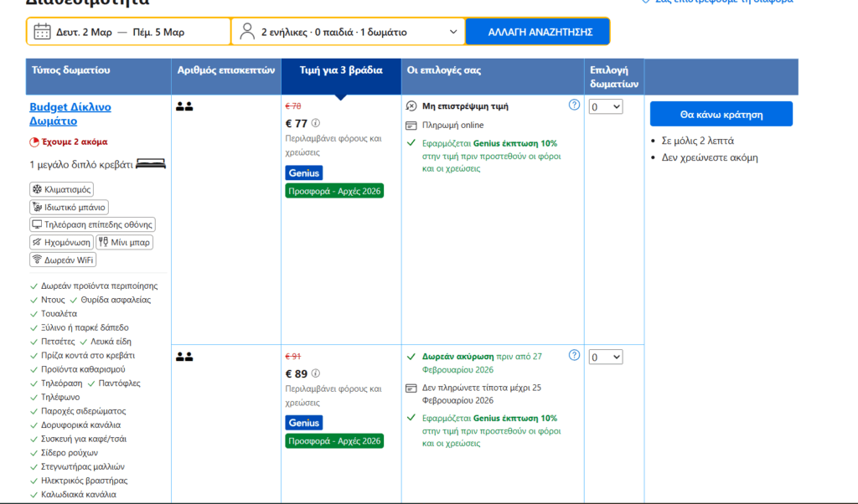Click the calendar icon in date field
This screenshot has width=858, height=504.
coord(42,32)
